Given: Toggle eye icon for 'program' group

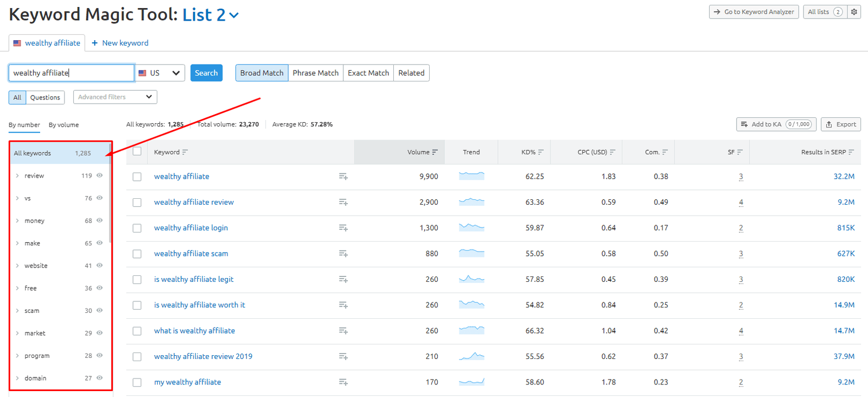Looking at the screenshot, I should (x=99, y=356).
